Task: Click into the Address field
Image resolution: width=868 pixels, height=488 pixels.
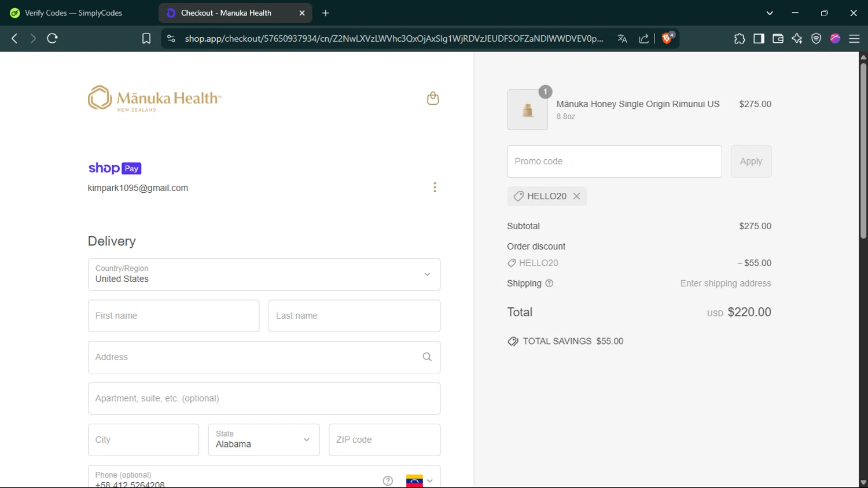Action: (264, 357)
